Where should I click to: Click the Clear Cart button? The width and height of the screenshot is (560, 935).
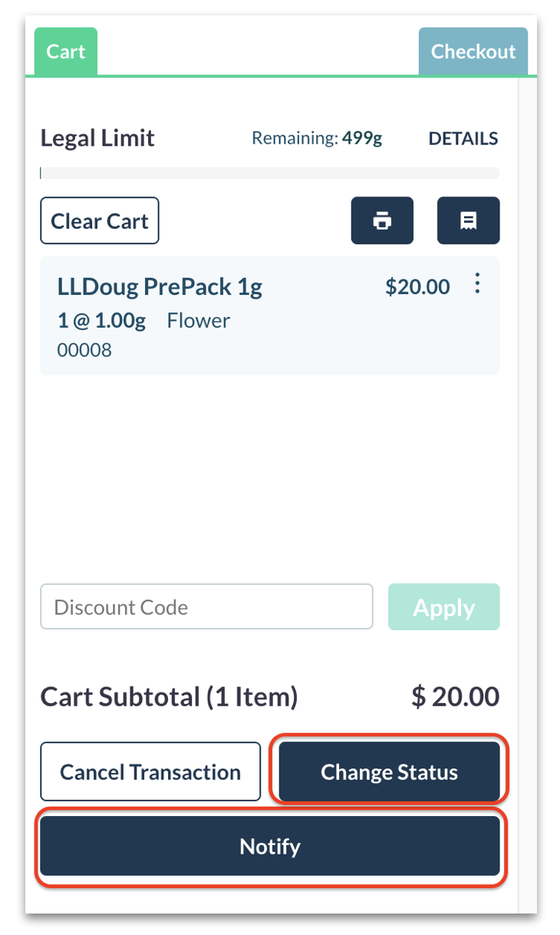100,221
